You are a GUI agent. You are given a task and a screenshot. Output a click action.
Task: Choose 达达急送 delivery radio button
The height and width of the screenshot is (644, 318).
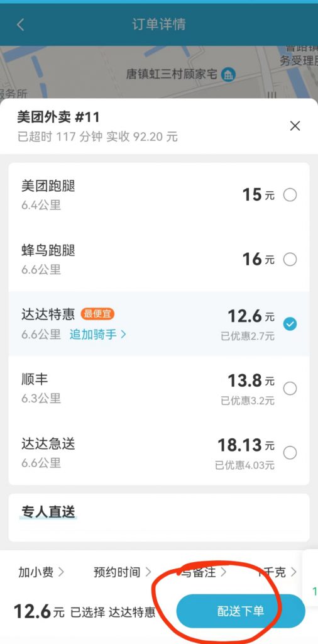coord(290,453)
